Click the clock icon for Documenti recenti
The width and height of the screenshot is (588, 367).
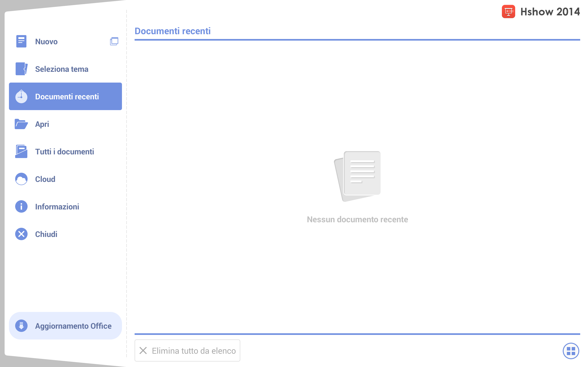[x=21, y=97]
